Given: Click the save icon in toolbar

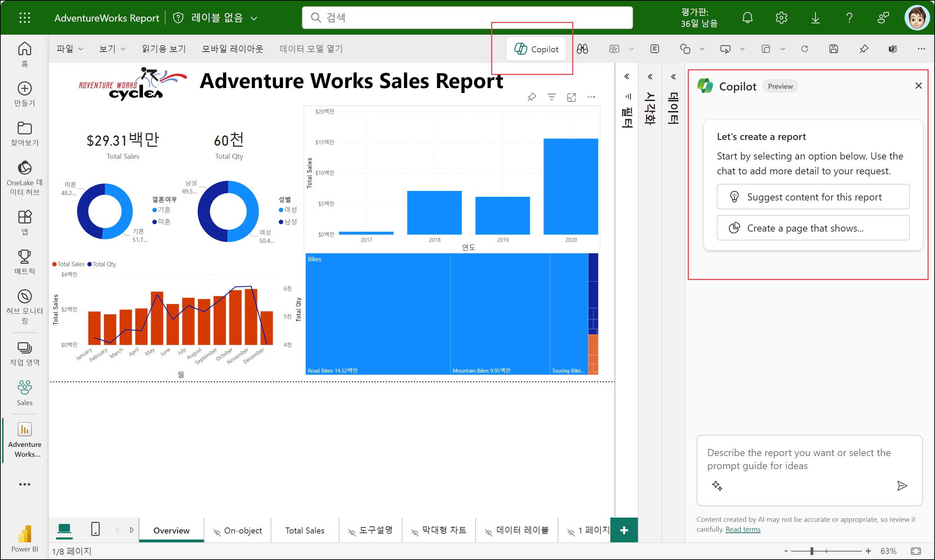Looking at the screenshot, I should (x=834, y=49).
